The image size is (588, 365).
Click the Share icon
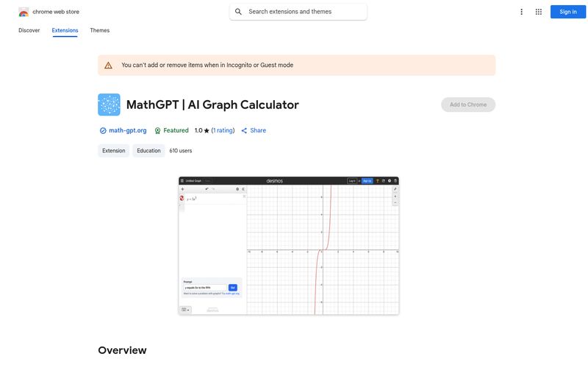[244, 131]
